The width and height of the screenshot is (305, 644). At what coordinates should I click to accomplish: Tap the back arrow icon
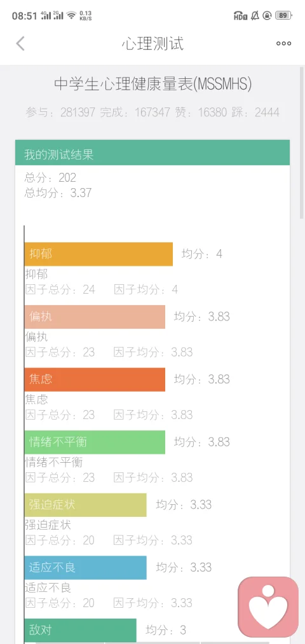(x=20, y=43)
